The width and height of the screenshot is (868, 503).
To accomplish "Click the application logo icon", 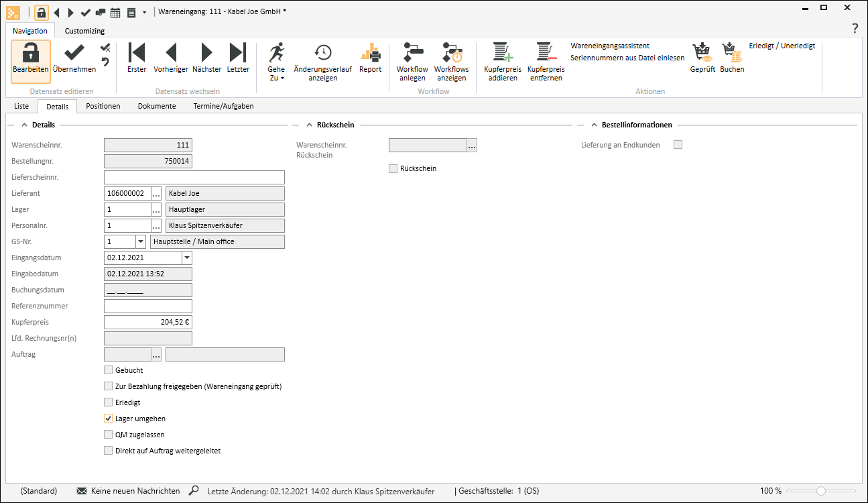I will [x=13, y=12].
